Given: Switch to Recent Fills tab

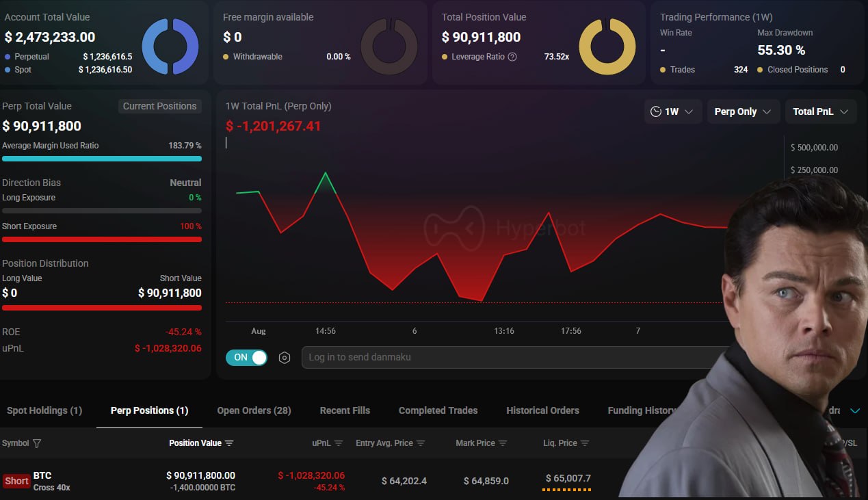Looking at the screenshot, I should (x=345, y=410).
